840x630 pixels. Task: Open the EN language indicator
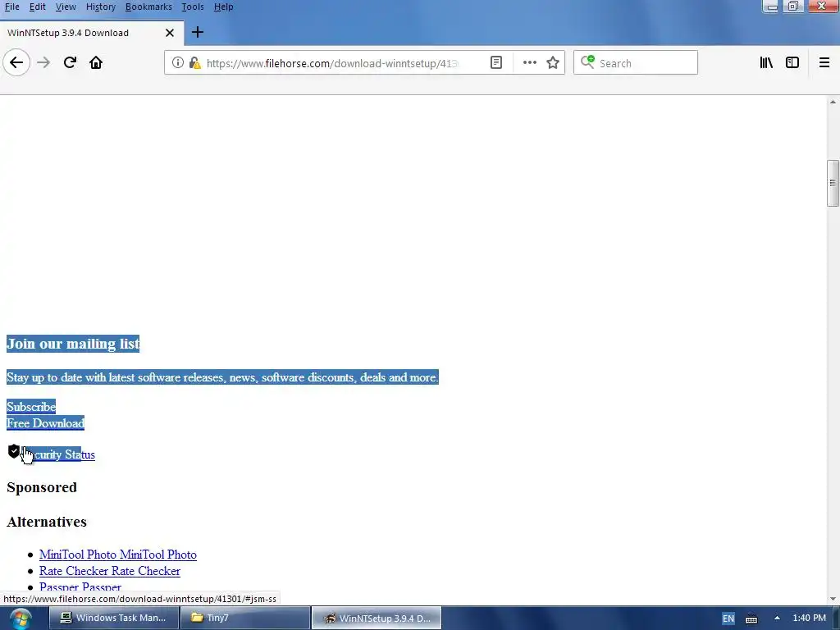(x=728, y=619)
